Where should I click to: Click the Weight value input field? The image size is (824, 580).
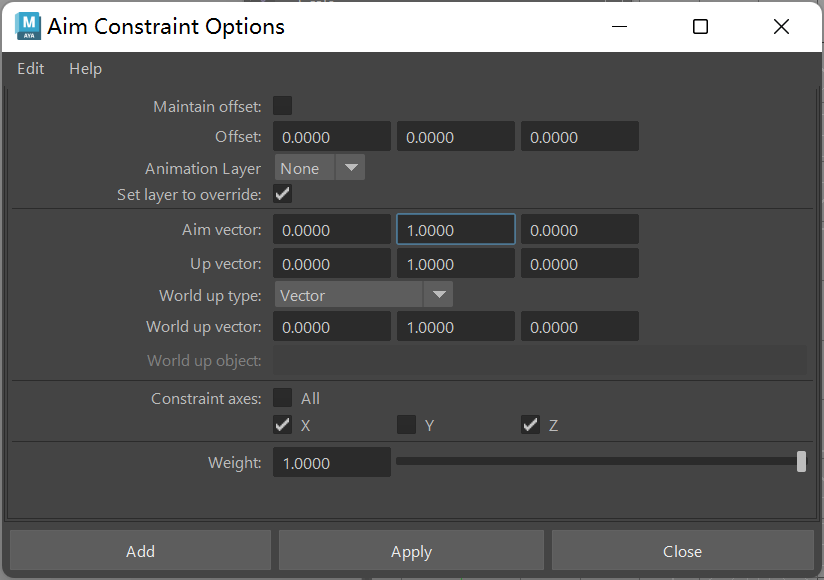point(331,463)
